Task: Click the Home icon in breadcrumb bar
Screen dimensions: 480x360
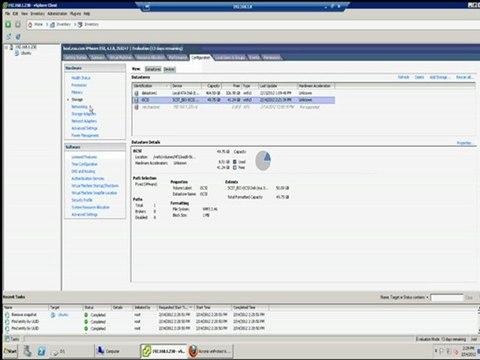Action: [30, 24]
